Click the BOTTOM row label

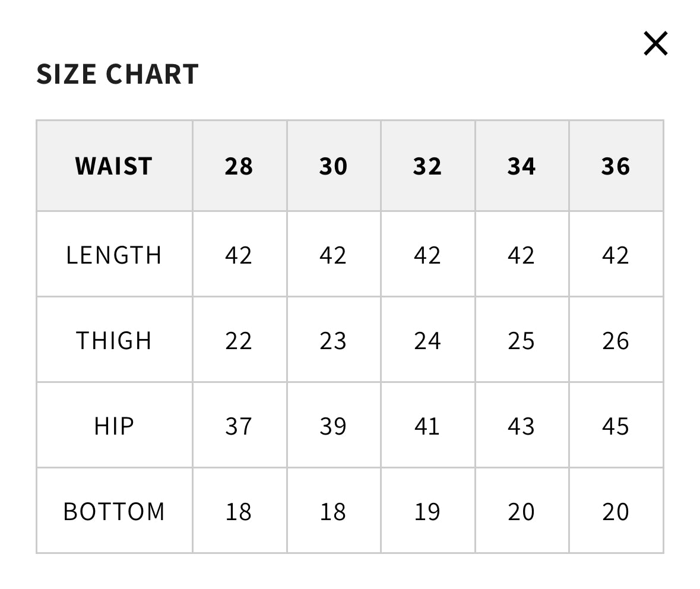click(x=114, y=511)
